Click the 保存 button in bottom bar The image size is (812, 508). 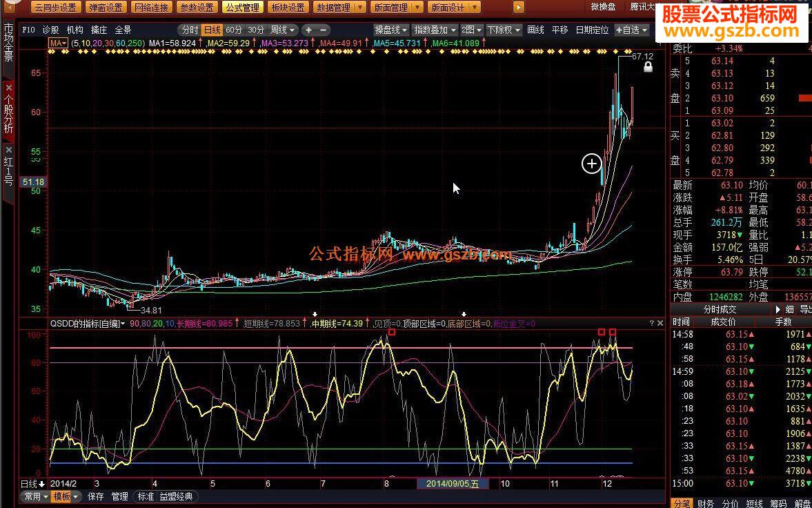pos(96,496)
